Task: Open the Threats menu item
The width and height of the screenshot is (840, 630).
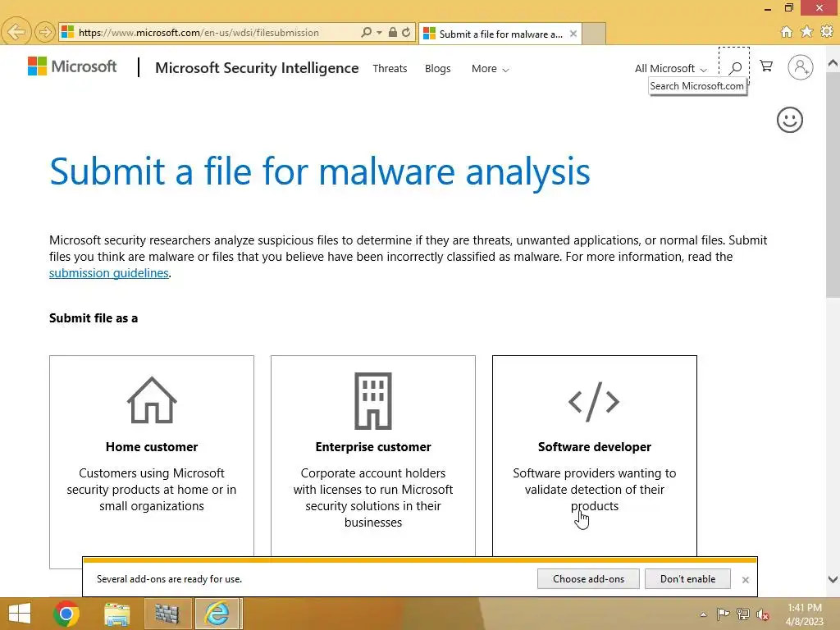Action: coord(390,69)
